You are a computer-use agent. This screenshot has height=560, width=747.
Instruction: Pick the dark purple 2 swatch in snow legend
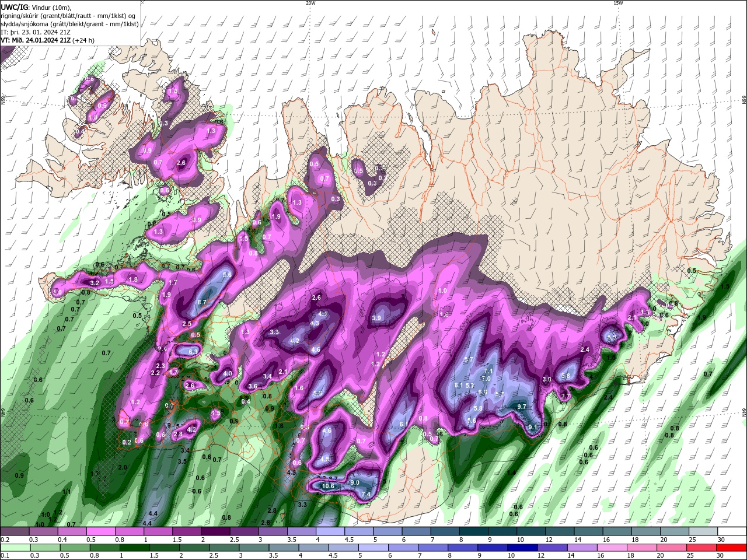pos(215,531)
